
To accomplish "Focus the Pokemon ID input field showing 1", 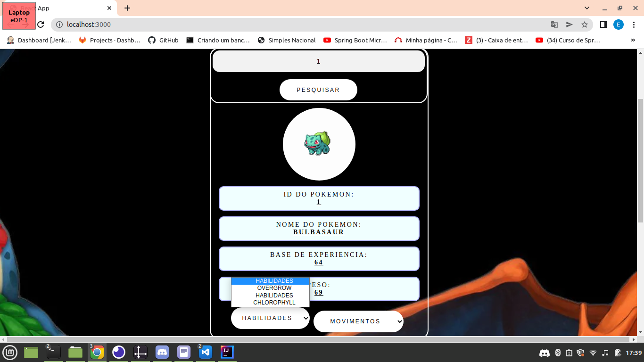I will tap(319, 61).
